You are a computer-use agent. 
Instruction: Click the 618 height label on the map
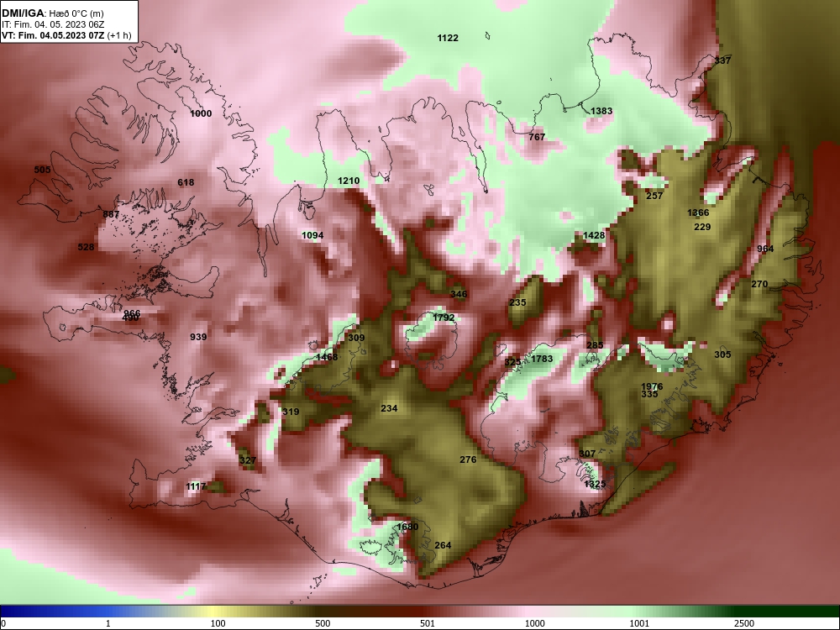186,182
